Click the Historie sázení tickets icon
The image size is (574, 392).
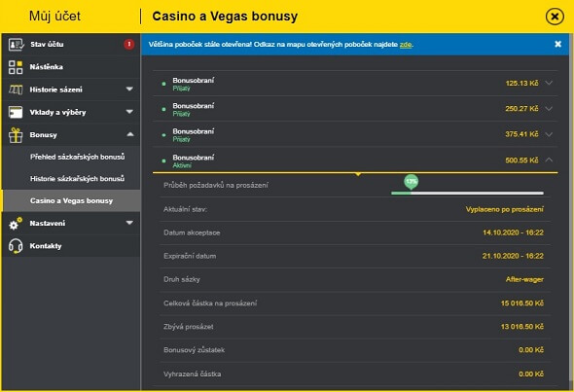[16, 89]
